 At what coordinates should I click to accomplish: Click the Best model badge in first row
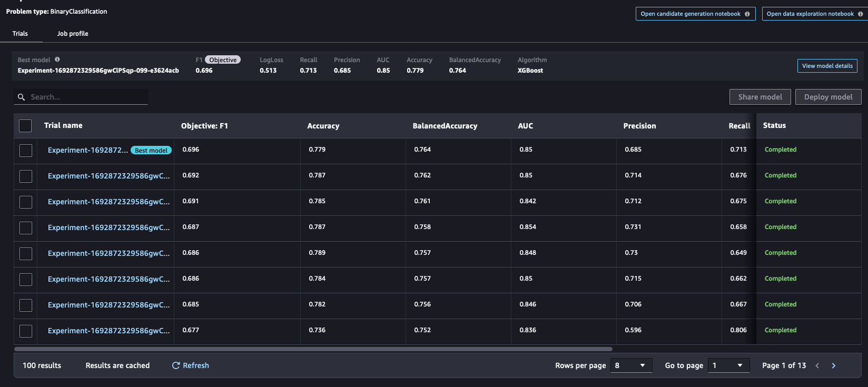pyautogui.click(x=151, y=151)
